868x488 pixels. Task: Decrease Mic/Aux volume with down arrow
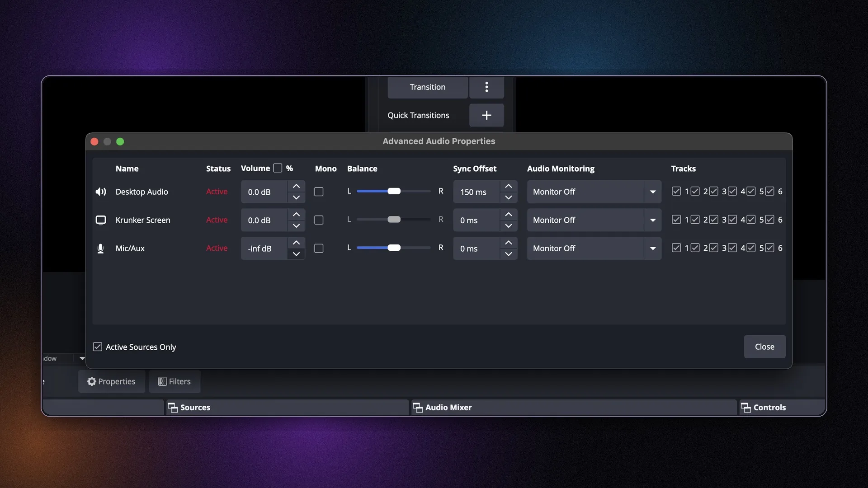296,254
